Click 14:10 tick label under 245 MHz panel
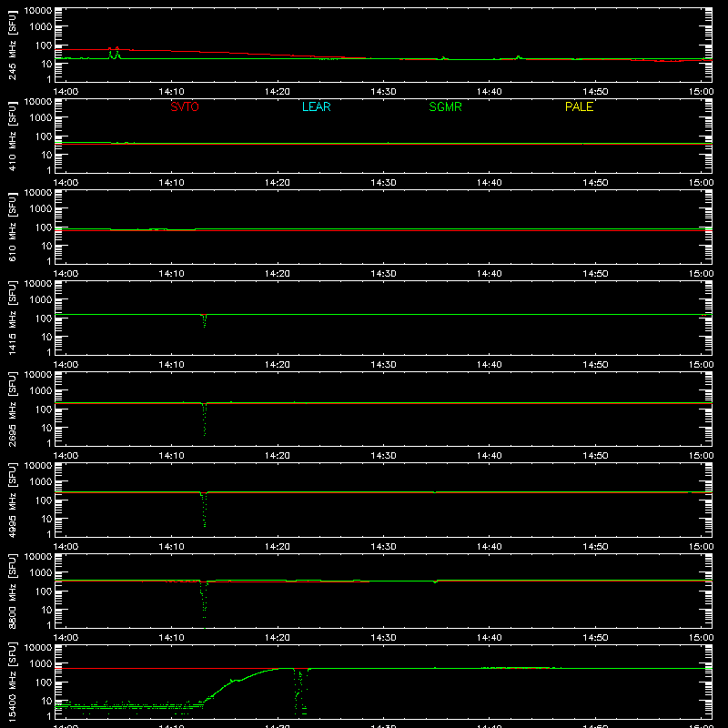Screen dimensions: 728x728 (171, 92)
